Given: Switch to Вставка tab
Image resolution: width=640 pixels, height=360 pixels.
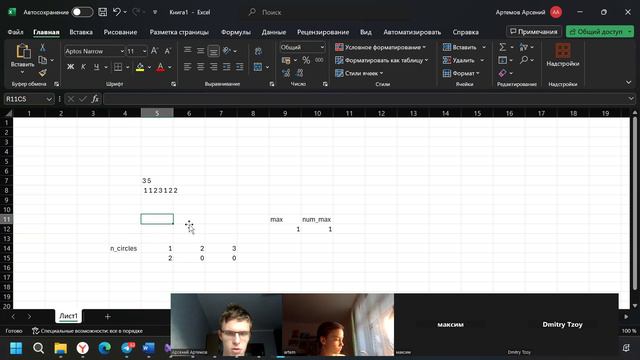Looking at the screenshot, I should pyautogui.click(x=81, y=32).
